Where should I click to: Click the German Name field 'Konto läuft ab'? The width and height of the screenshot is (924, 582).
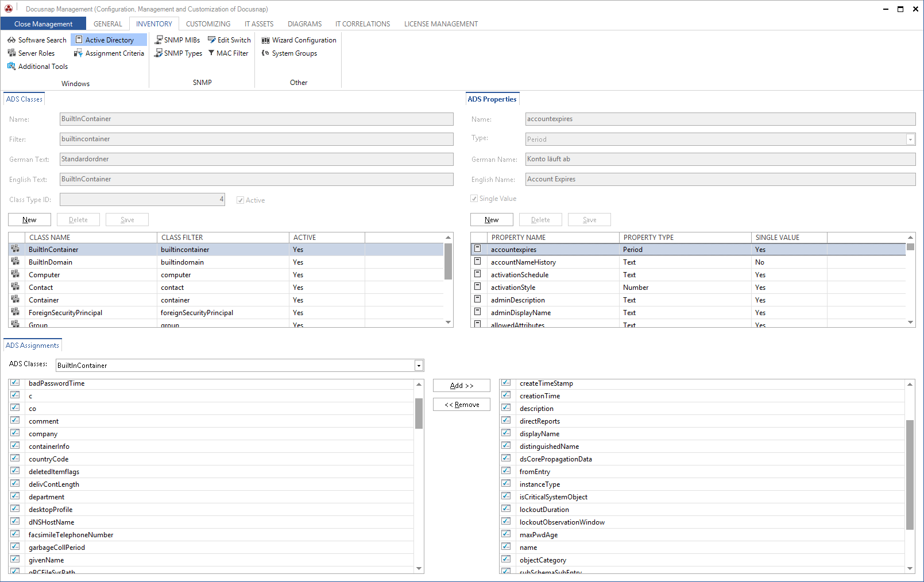[720, 159]
